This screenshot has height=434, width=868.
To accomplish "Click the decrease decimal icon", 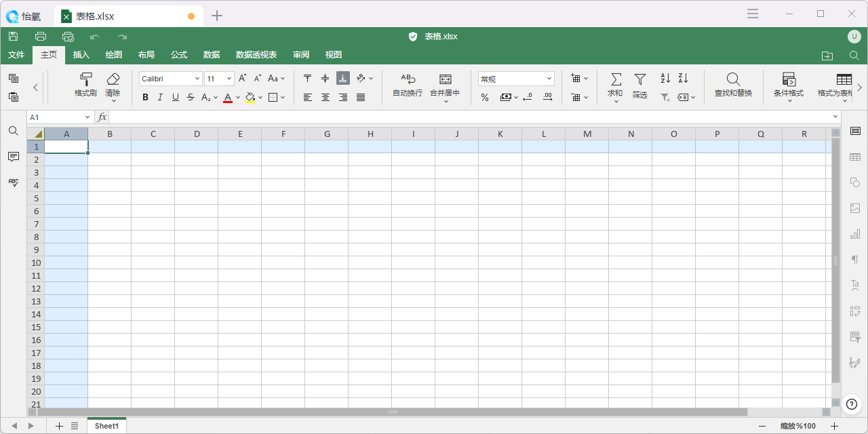I will [528, 97].
